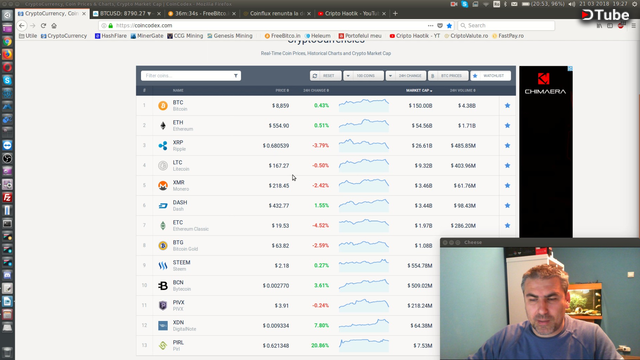Sort by Name column header

point(178,90)
